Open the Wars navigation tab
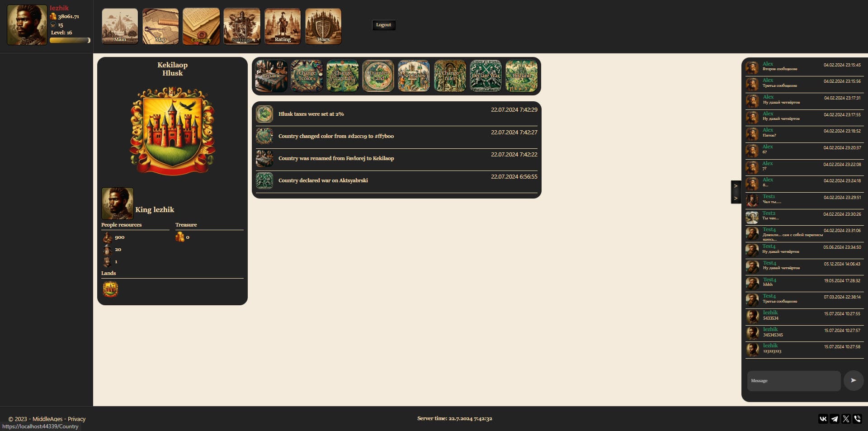 click(x=323, y=26)
